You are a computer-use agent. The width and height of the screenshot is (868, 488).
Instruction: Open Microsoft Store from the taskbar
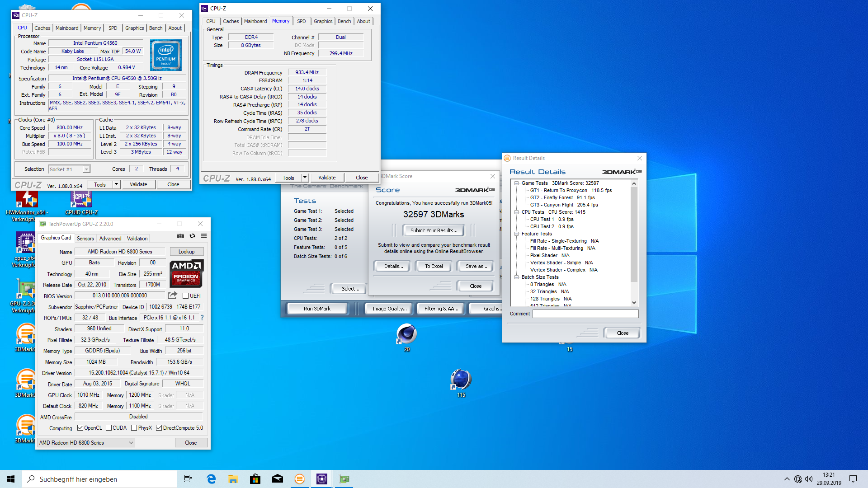(255, 479)
